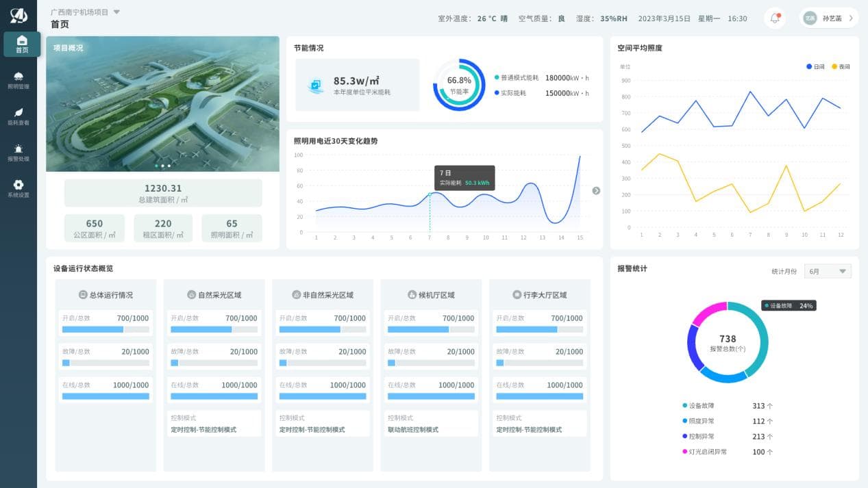Image resolution: width=868 pixels, height=488 pixels.
Task: Click 开启/总数 progress bar under 总体运行情况
Action: 106,329
